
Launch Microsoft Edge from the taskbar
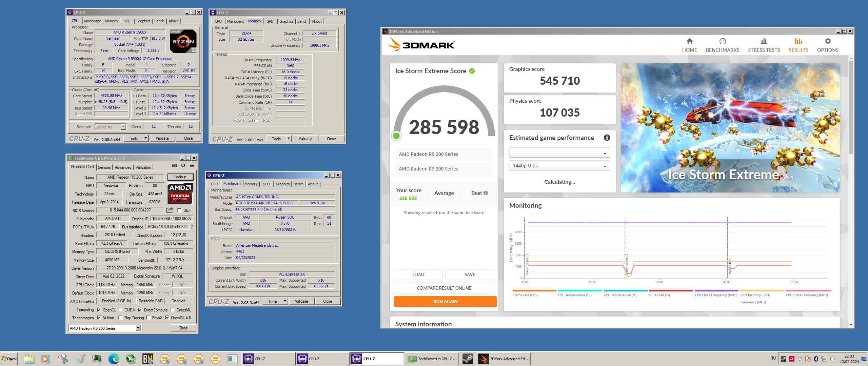pyautogui.click(x=114, y=359)
